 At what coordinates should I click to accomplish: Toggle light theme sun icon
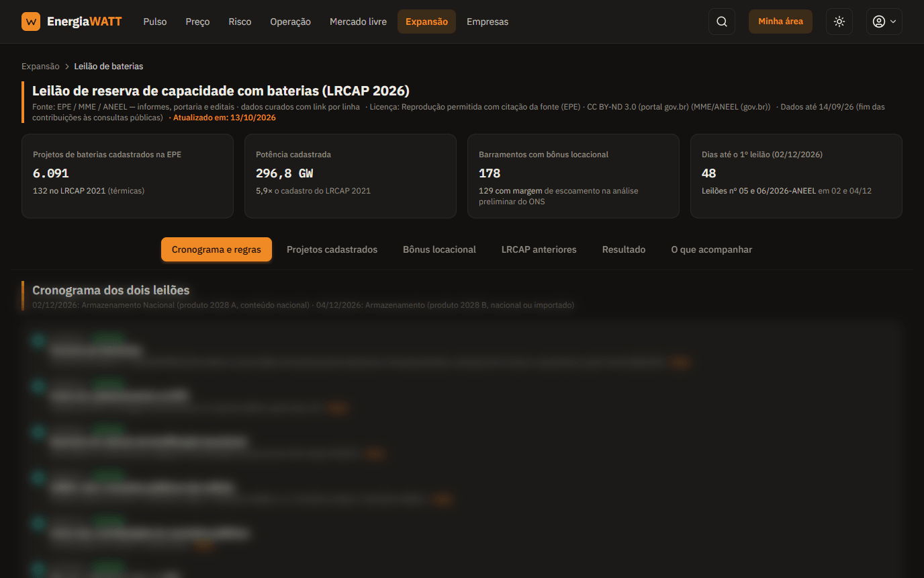click(x=839, y=22)
